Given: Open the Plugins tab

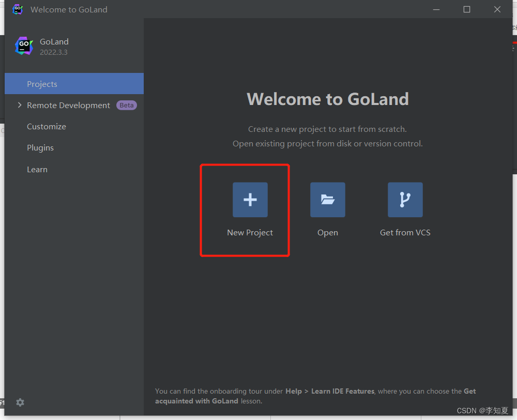Looking at the screenshot, I should (x=74, y=148).
